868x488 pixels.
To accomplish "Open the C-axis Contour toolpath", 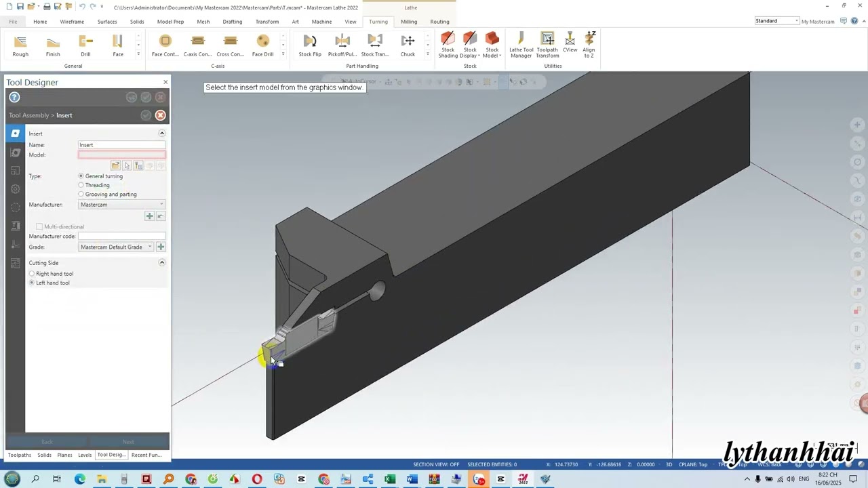I will point(197,46).
